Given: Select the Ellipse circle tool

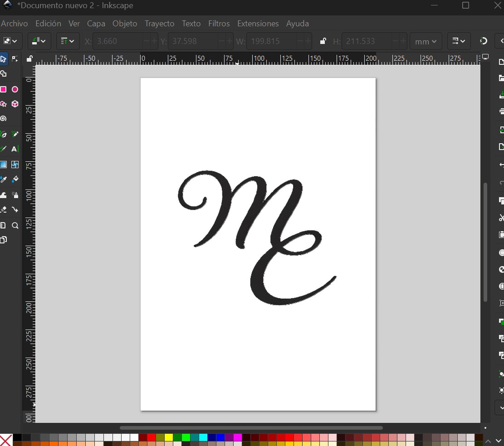Looking at the screenshot, I should click(15, 89).
